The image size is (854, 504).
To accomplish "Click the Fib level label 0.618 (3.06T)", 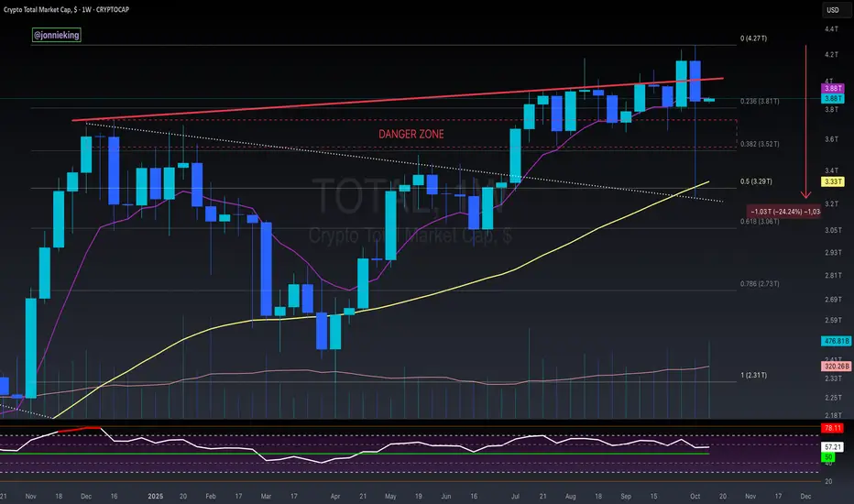I will coord(760,221).
